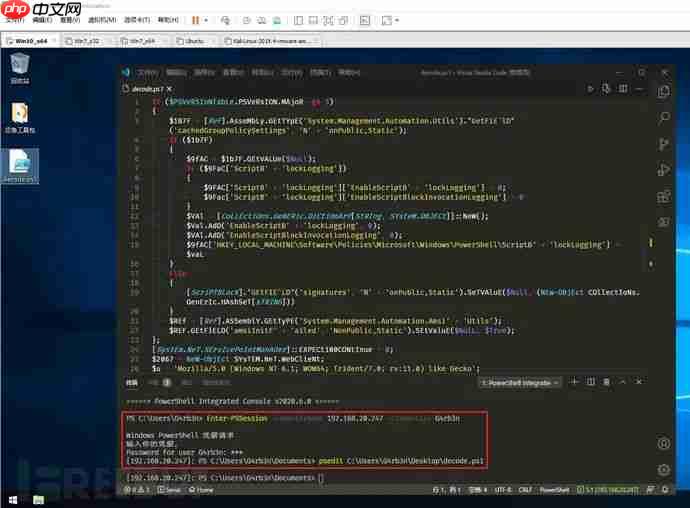Close the decode.ps1 editor tab
Screen dimensions: 690x508
(169, 89)
